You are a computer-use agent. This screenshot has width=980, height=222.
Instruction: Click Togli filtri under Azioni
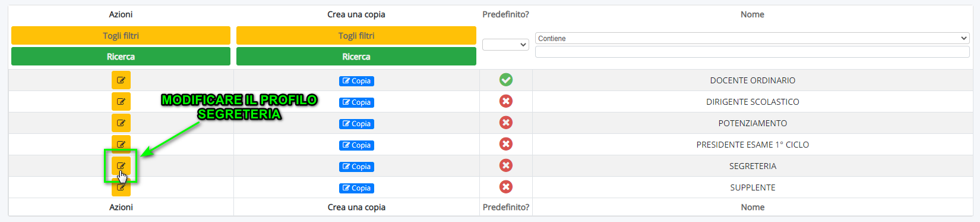(x=121, y=36)
